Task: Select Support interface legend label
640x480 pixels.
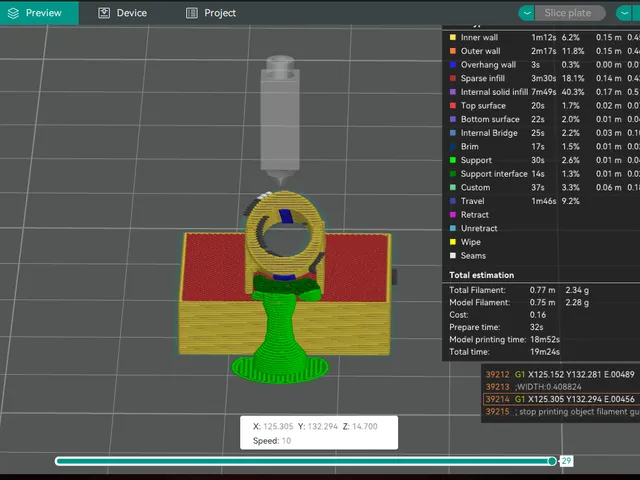Action: pyautogui.click(x=494, y=174)
